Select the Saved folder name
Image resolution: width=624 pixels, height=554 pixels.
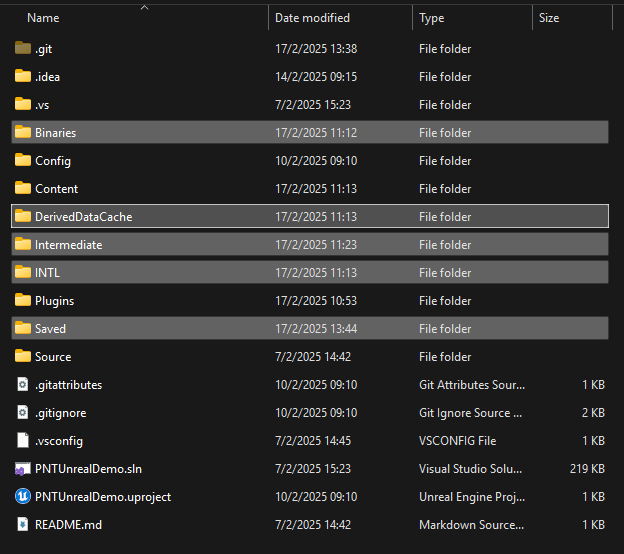50,329
